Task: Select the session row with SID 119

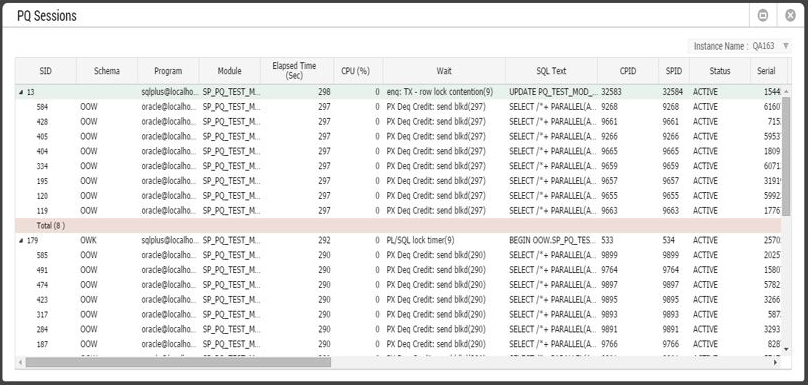Action: click(x=398, y=211)
